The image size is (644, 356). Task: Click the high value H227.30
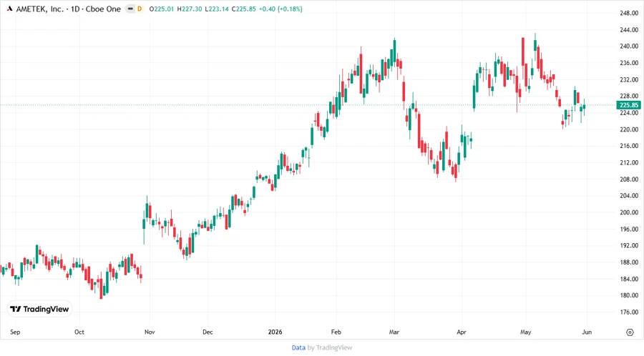click(x=190, y=9)
